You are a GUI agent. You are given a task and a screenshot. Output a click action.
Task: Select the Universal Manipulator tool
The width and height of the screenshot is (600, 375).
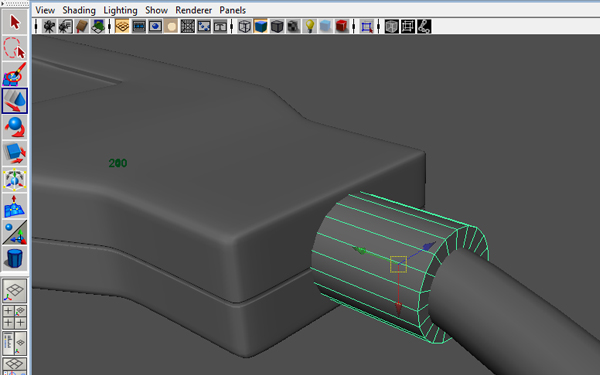15,179
